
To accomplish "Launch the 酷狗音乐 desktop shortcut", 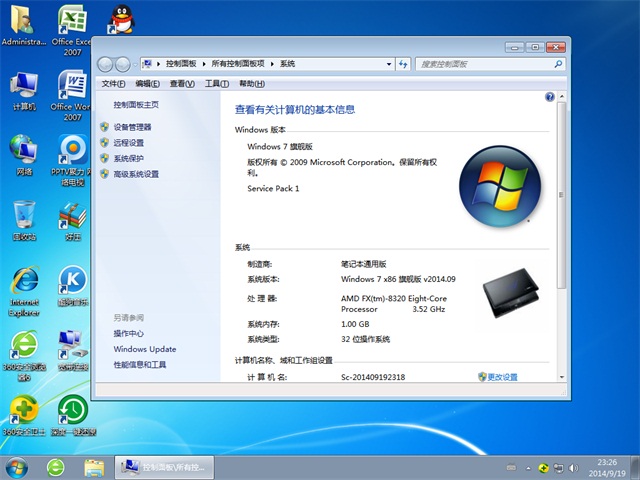I will 73,286.
